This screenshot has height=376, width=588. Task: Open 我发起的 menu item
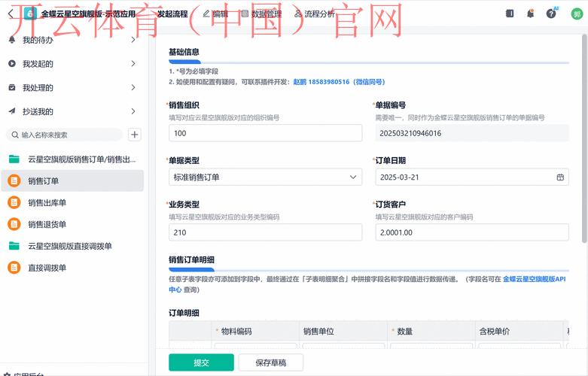72,64
